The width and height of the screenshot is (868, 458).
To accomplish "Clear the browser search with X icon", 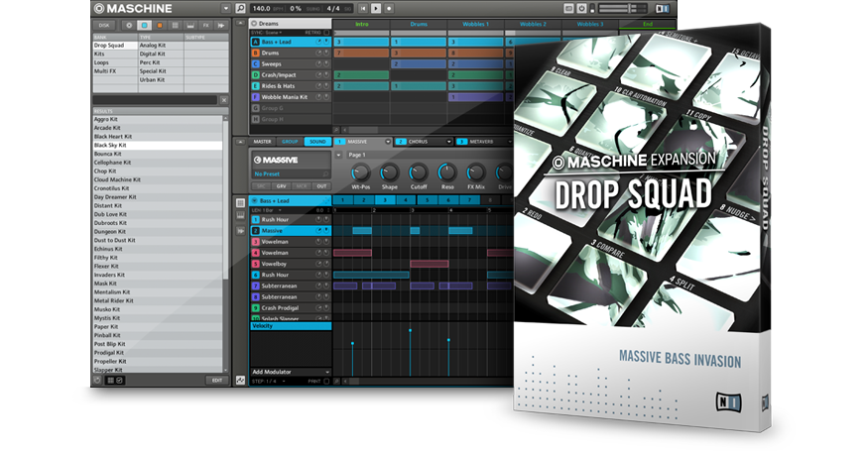I will click(224, 100).
